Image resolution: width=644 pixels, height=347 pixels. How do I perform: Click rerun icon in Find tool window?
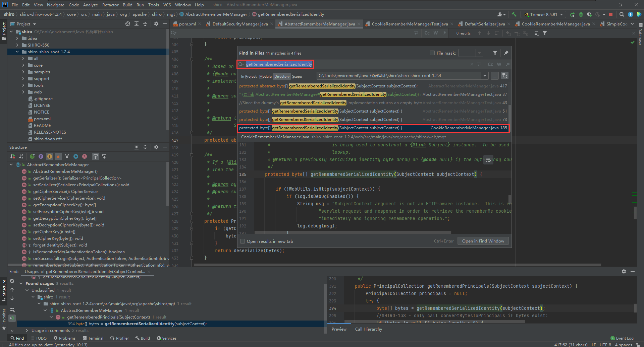click(x=12, y=281)
